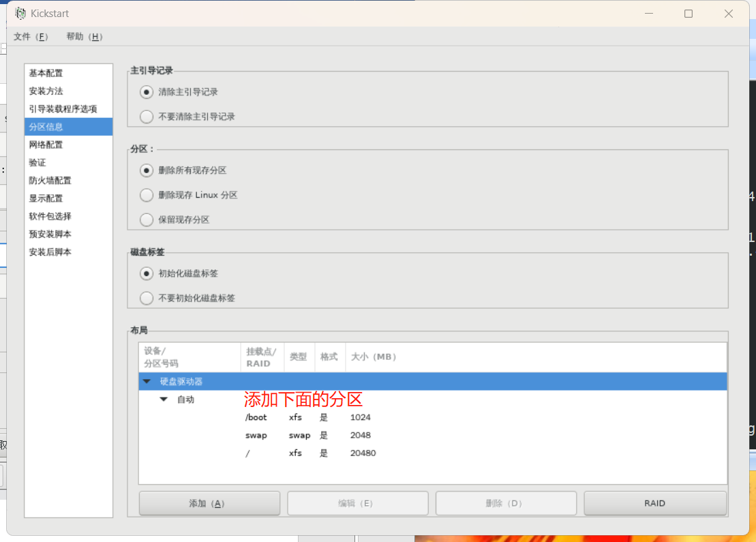The image size is (756, 542).
Task: Go to 软件包选择 section
Action: [x=68, y=216]
